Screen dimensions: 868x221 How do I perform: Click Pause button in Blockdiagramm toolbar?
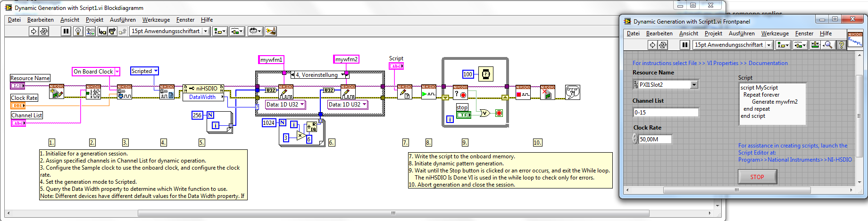66,31
